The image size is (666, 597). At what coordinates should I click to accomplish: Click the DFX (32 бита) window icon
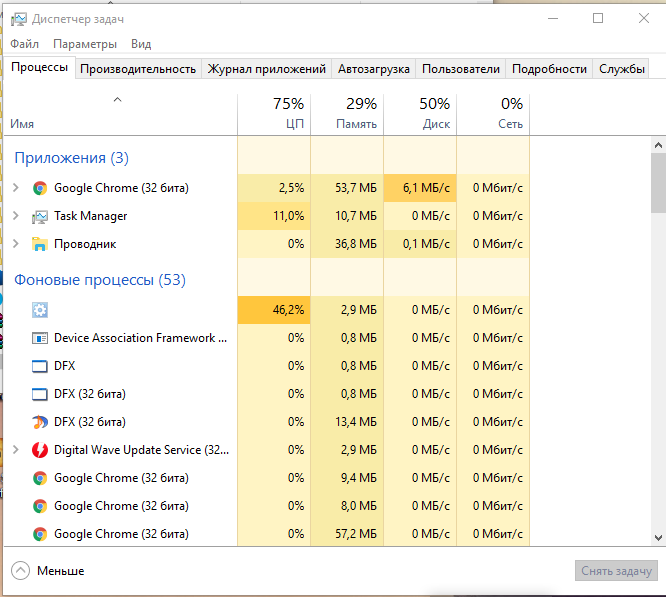pyautogui.click(x=40, y=394)
